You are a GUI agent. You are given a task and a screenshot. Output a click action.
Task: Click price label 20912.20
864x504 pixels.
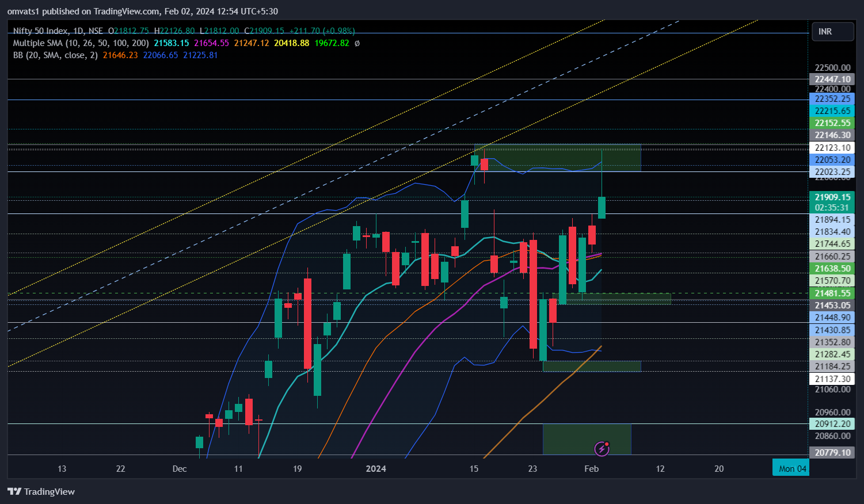click(832, 424)
